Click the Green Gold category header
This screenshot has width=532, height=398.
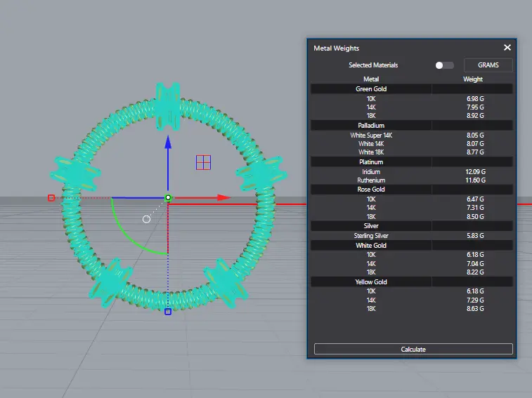point(371,89)
